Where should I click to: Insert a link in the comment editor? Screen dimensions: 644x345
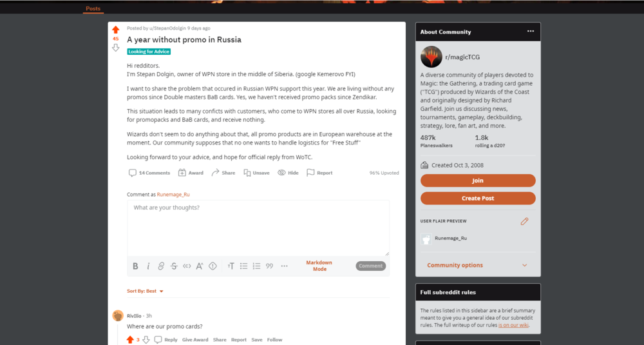[x=161, y=266]
